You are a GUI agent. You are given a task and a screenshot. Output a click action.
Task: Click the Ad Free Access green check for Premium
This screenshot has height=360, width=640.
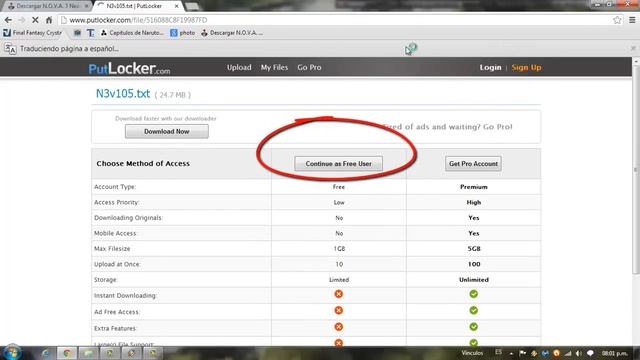pyautogui.click(x=473, y=310)
